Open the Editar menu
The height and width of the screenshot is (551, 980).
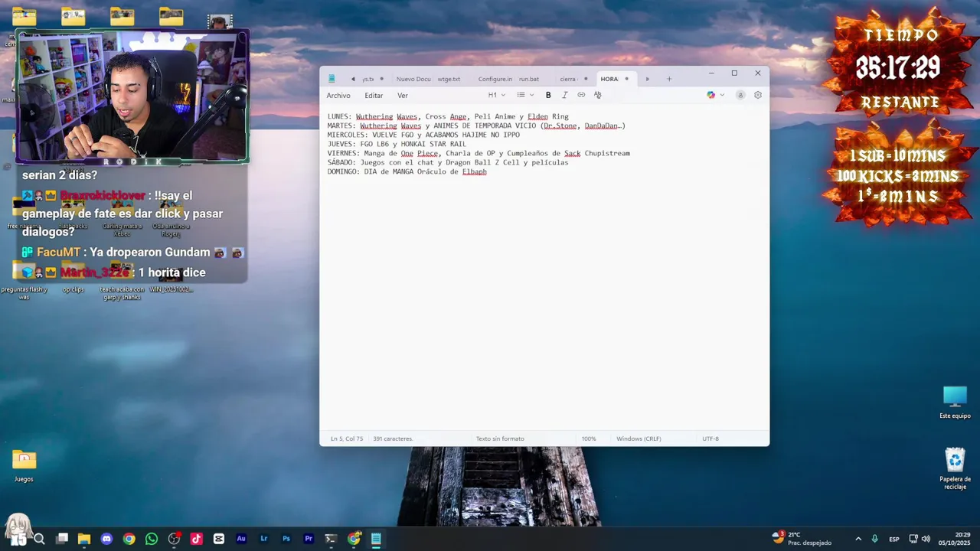[374, 96]
